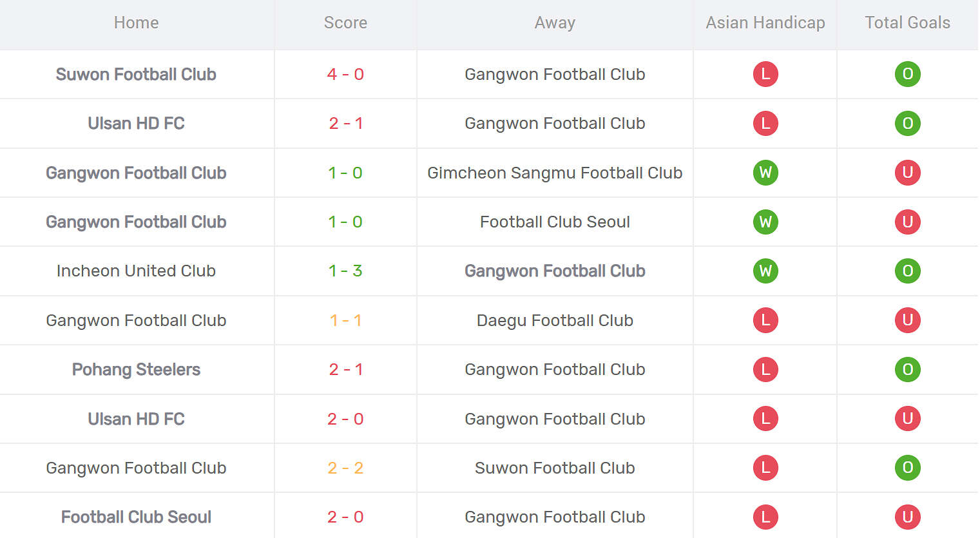
Task: Click green O badge for the 2-2 draw
Action: tap(907, 468)
